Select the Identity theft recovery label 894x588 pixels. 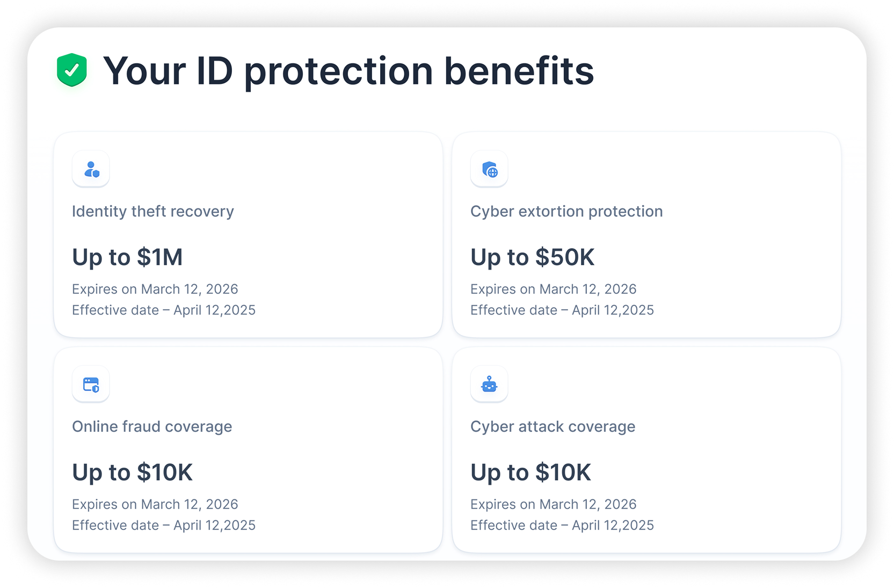tap(153, 212)
